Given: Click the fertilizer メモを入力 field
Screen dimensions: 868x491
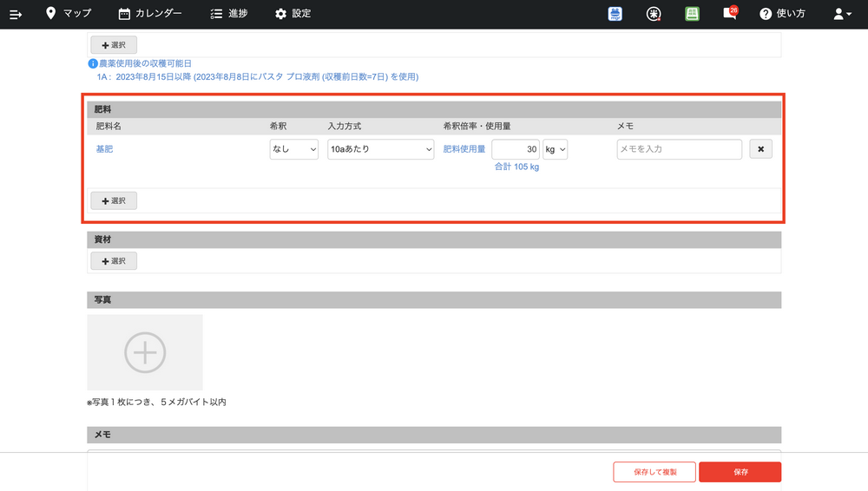Looking at the screenshot, I should (x=679, y=149).
